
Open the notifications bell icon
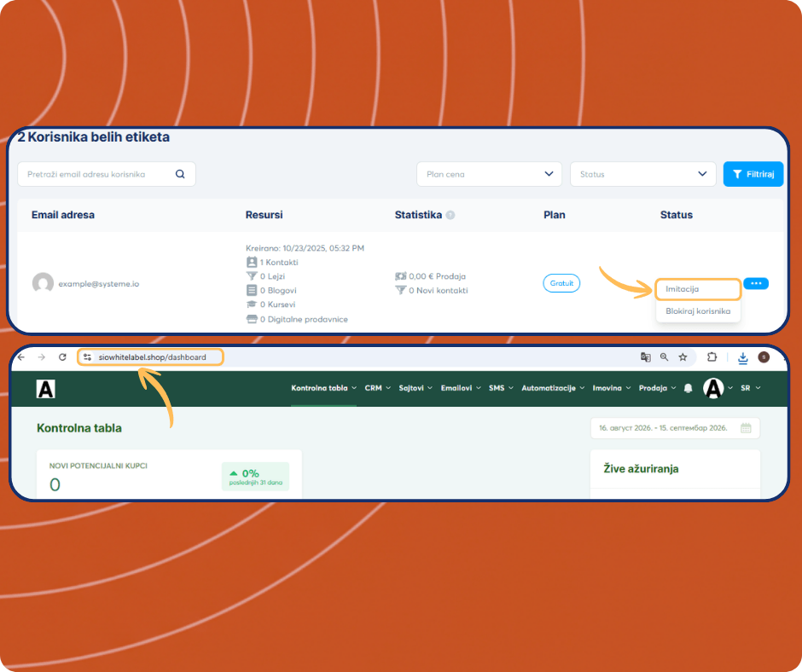688,388
